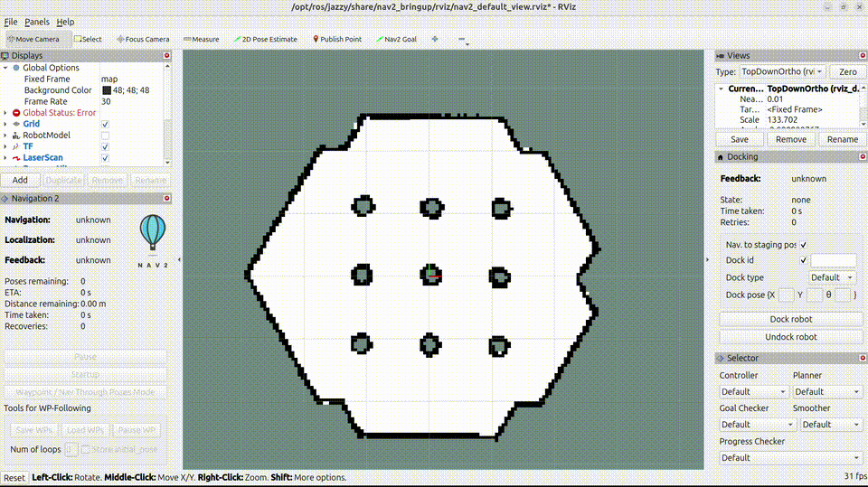Activate the Focus Camera tool
The image size is (868, 487).
tap(143, 39)
